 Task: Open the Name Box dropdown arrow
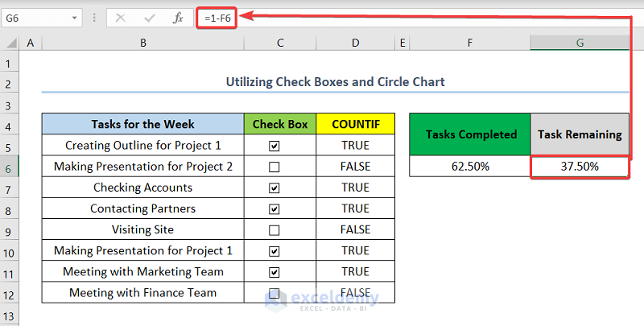75,17
